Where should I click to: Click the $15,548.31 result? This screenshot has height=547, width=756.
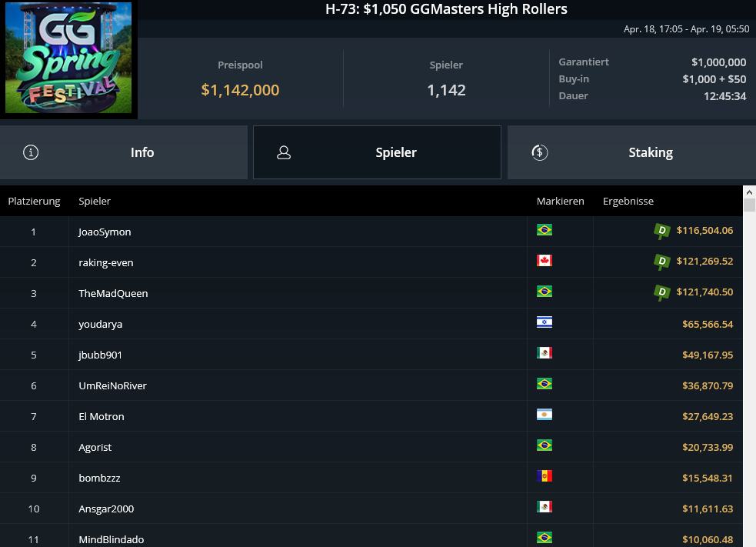708,478
